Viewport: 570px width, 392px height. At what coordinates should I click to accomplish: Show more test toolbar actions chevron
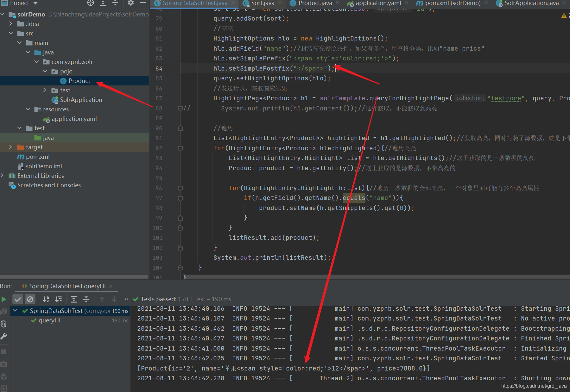point(126,299)
